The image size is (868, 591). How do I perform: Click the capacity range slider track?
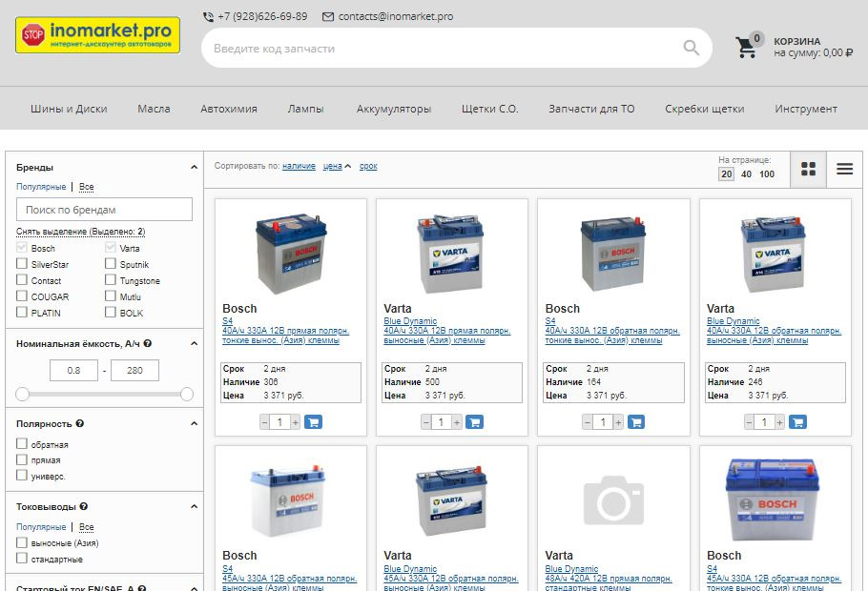pos(105,394)
